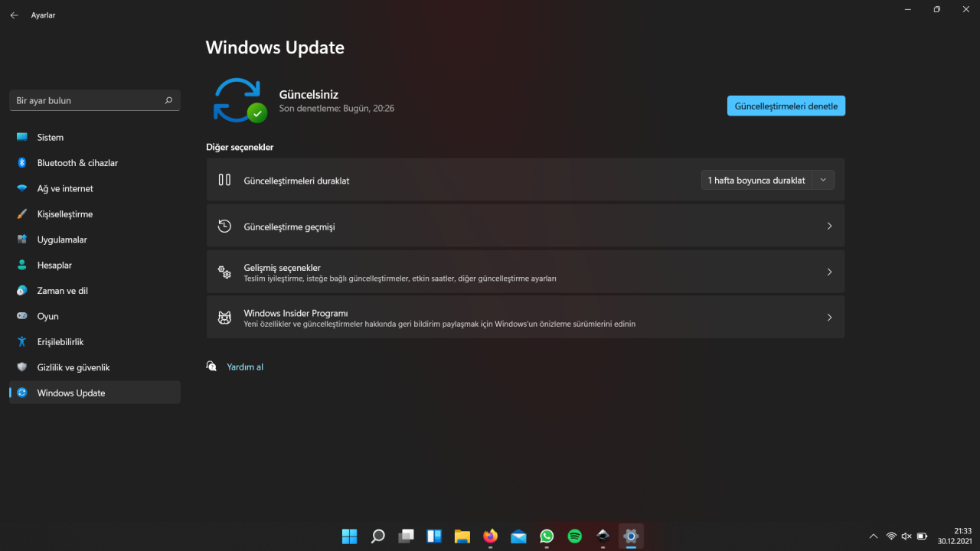The image size is (980, 551).
Task: Open Gelişmiş seçenekler row
Action: pyautogui.click(x=525, y=272)
